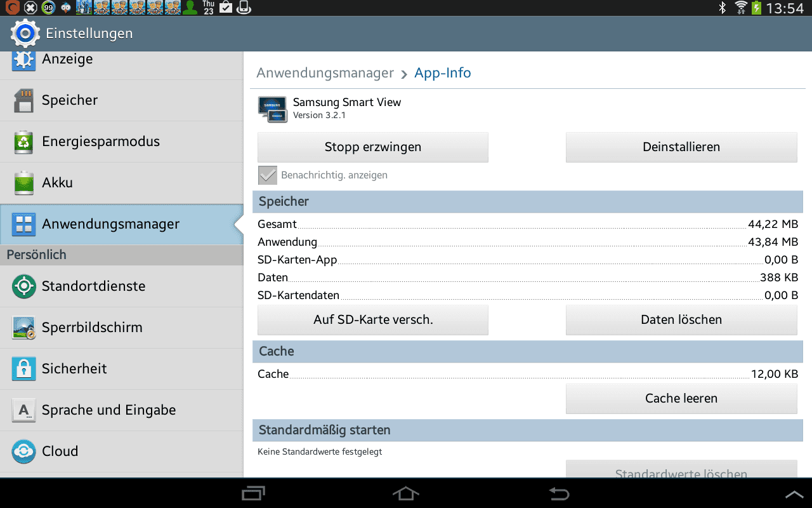Tap the Cache leeren button
The width and height of the screenshot is (812, 508).
coord(681,399)
